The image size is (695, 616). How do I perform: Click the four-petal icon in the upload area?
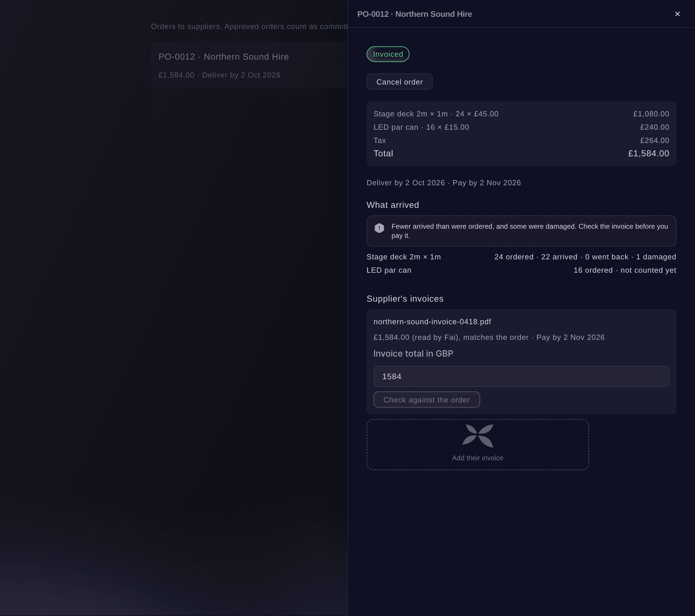point(478,436)
